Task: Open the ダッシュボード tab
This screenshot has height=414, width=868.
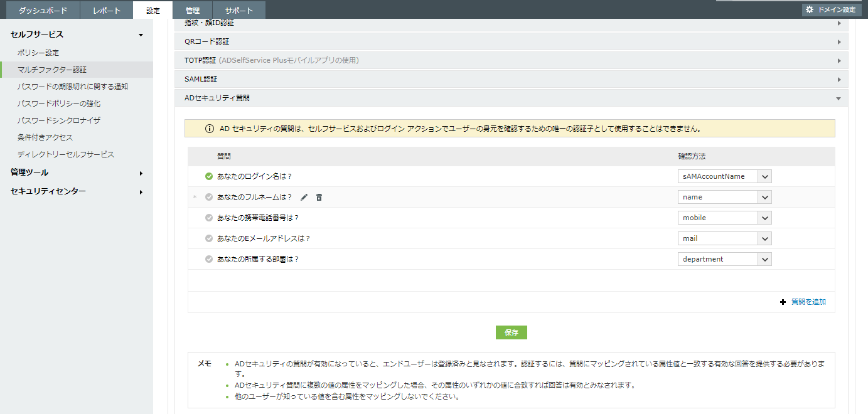Action: [43, 11]
